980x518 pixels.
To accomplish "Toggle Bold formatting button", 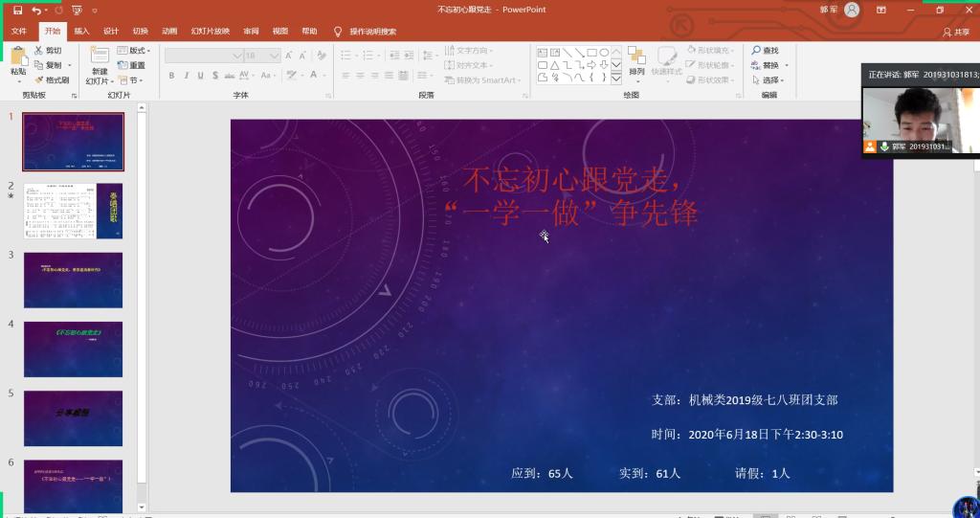I will pyautogui.click(x=170, y=76).
